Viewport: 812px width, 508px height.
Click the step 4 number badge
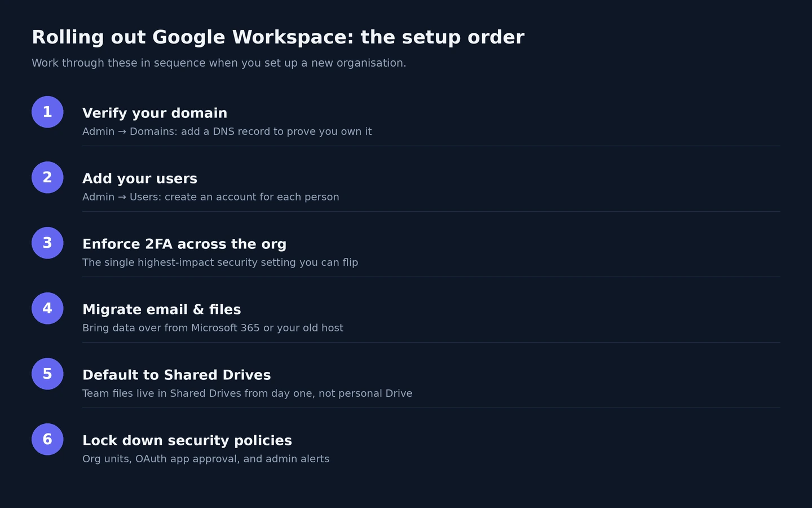[47, 308]
